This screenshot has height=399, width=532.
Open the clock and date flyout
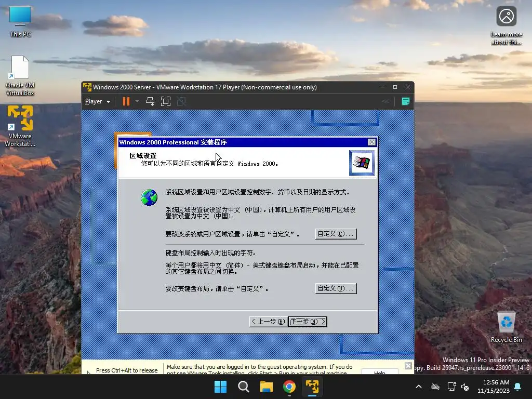(494, 387)
